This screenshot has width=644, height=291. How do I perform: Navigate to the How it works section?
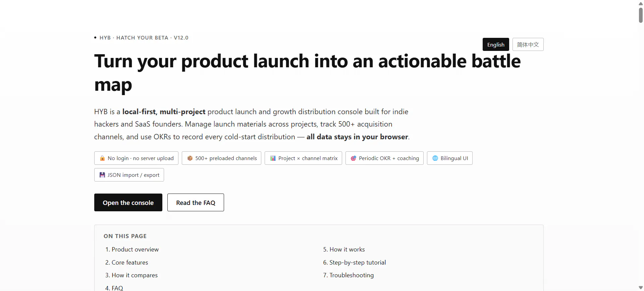click(344, 249)
